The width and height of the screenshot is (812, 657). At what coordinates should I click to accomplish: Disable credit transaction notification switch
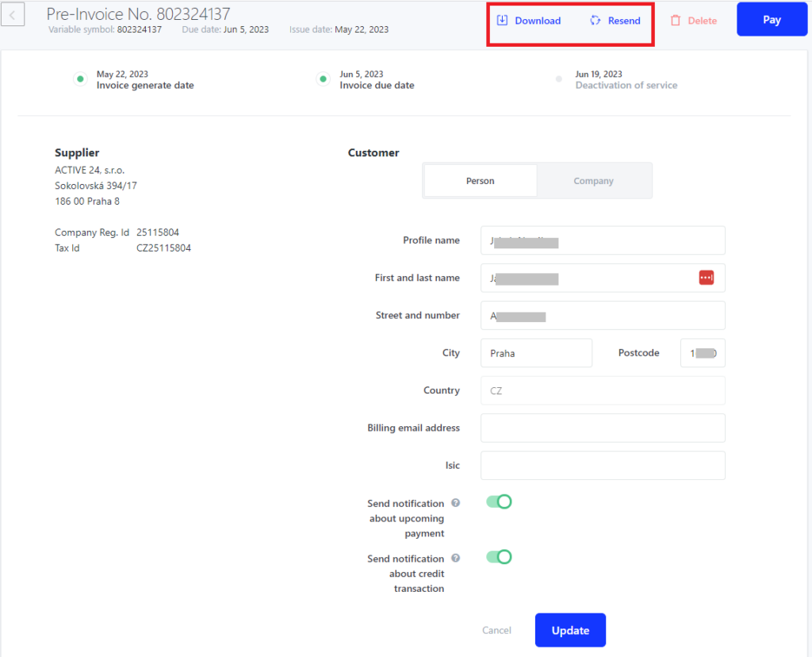point(499,557)
